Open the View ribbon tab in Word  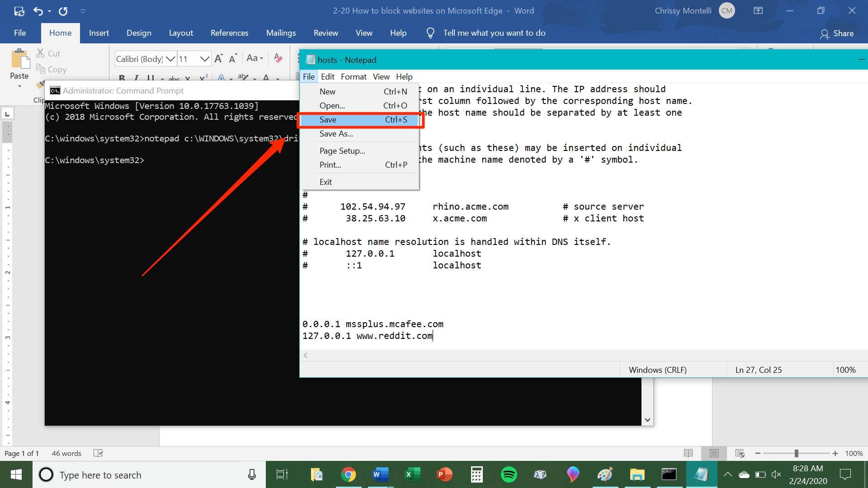pos(364,33)
